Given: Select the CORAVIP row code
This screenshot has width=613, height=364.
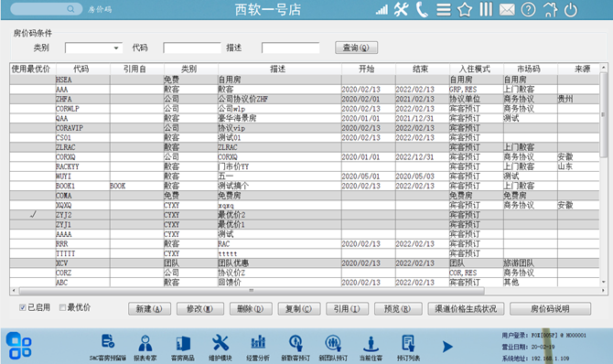Looking at the screenshot, I should pyautogui.click(x=70, y=128).
